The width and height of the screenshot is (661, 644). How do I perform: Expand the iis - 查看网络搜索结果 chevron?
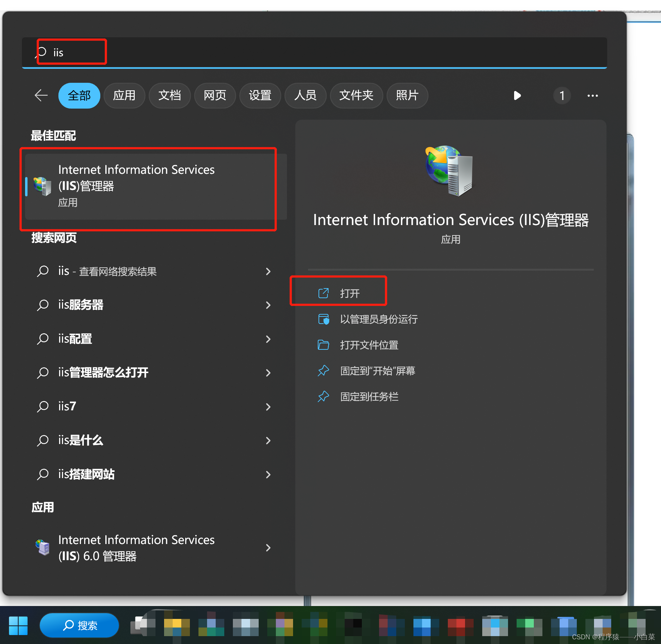(268, 271)
